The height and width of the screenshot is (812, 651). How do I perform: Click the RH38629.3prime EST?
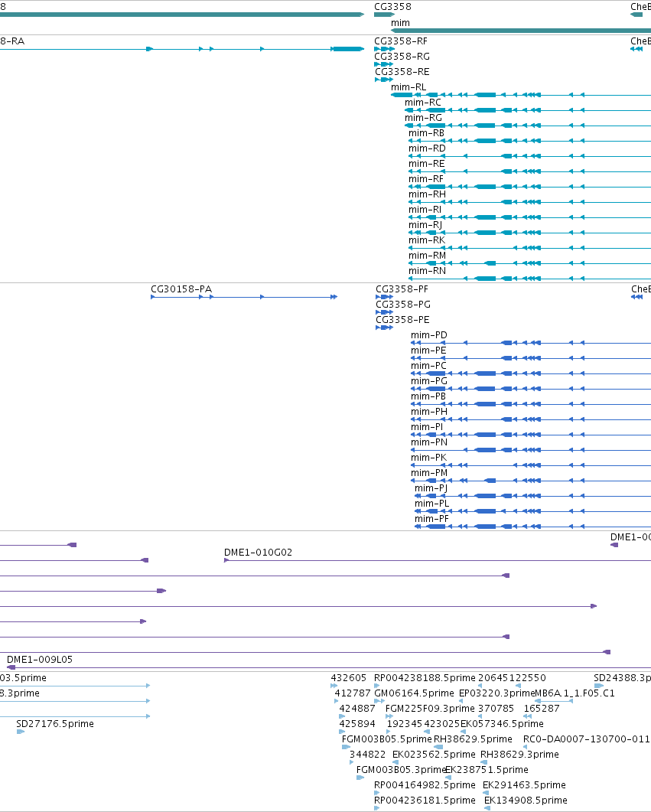519,755
